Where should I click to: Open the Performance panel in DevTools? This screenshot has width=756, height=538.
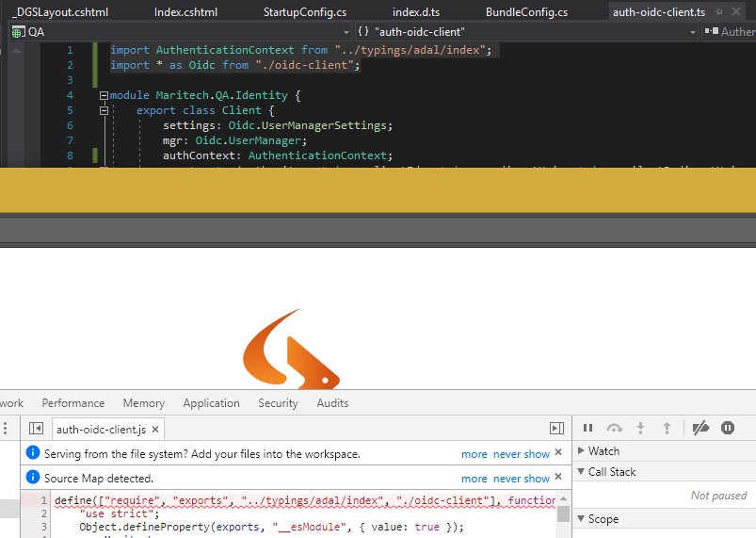(73, 403)
